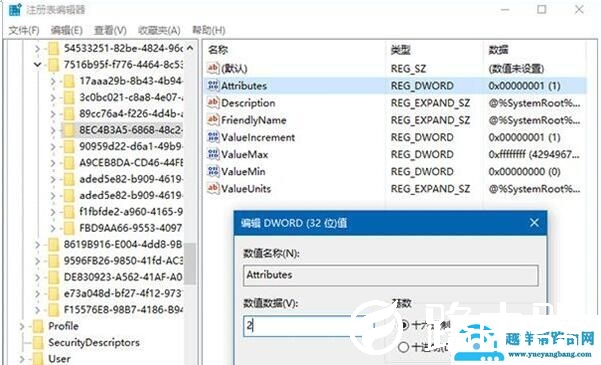Expand the 89cc76a4-f226-4d4b subkey

click(x=53, y=114)
